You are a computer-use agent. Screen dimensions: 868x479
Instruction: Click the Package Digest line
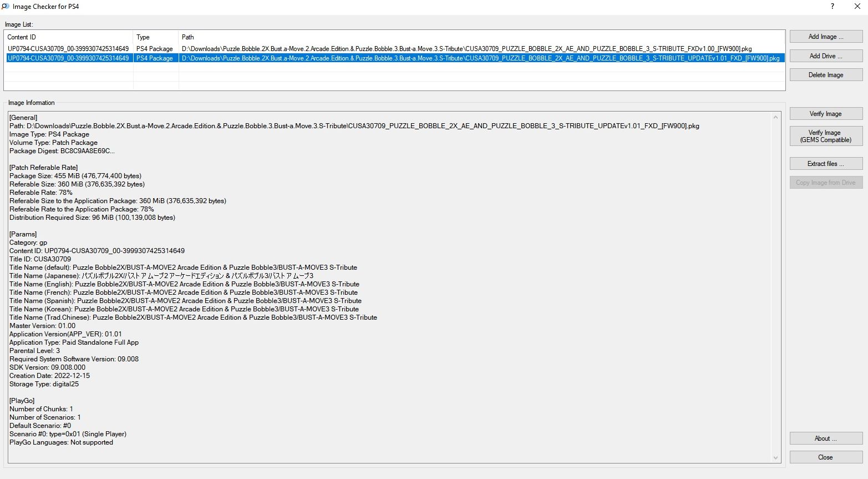point(62,151)
